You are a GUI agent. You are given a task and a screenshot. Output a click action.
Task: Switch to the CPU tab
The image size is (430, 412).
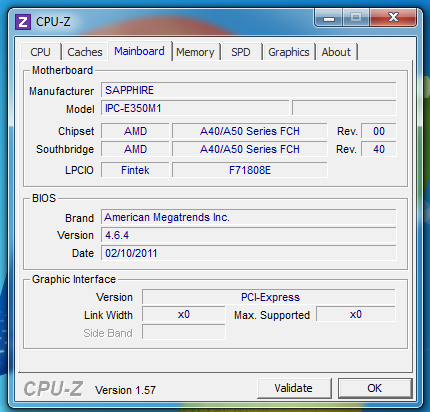click(x=40, y=52)
